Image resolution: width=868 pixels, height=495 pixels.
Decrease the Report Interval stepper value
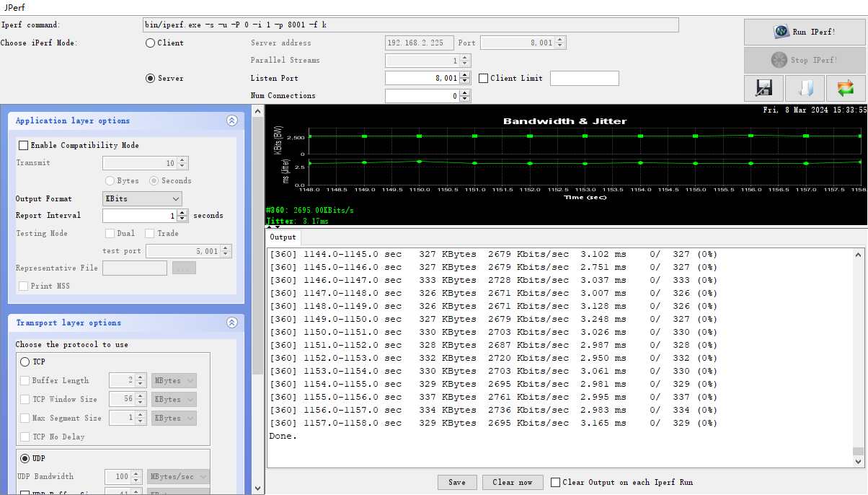(x=182, y=219)
